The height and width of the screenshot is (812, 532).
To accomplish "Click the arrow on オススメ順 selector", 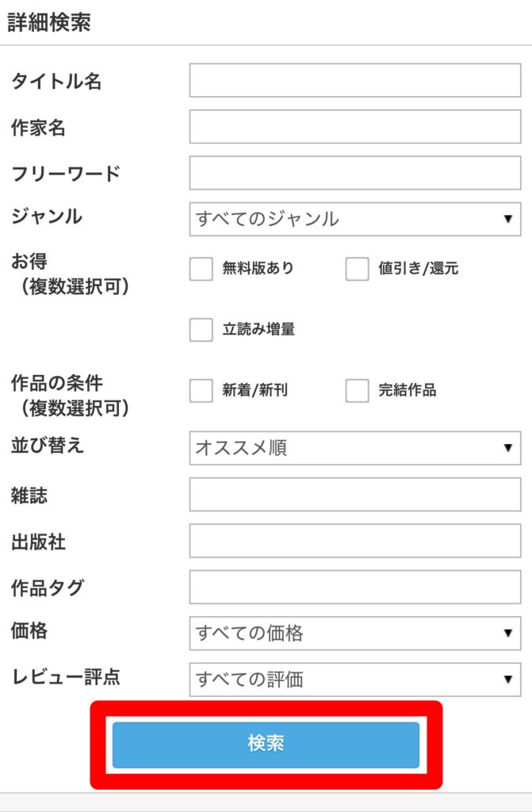I will click(x=507, y=448).
